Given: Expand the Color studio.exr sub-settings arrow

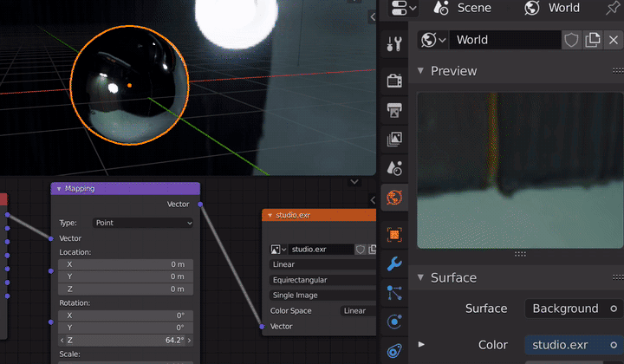Looking at the screenshot, I should click(421, 345).
